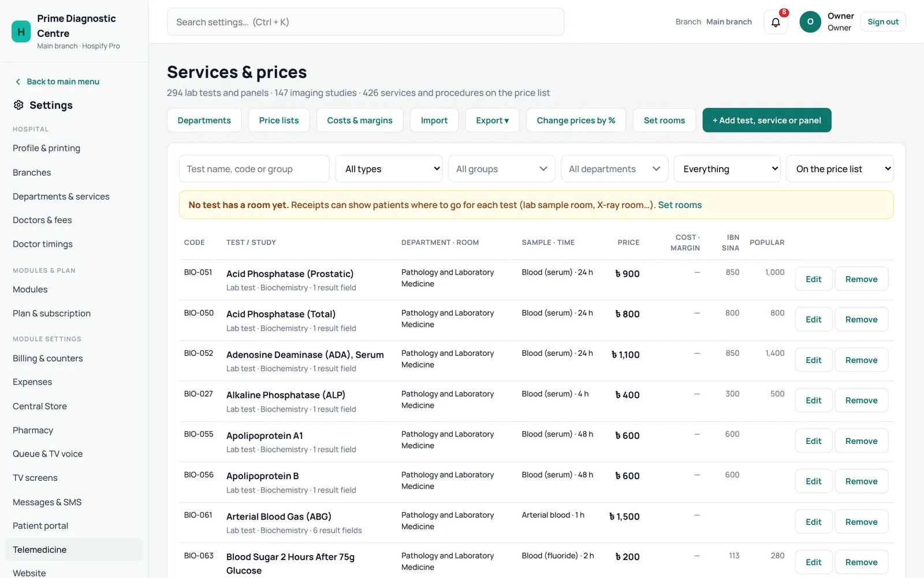Click the back arrow beside Back to main menu
The image size is (924, 578).
18,81
